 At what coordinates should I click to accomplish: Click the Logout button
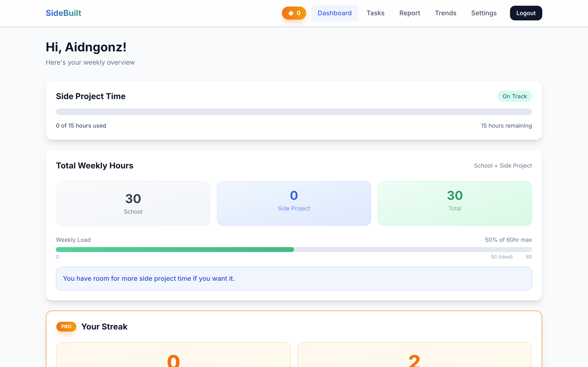tap(526, 13)
